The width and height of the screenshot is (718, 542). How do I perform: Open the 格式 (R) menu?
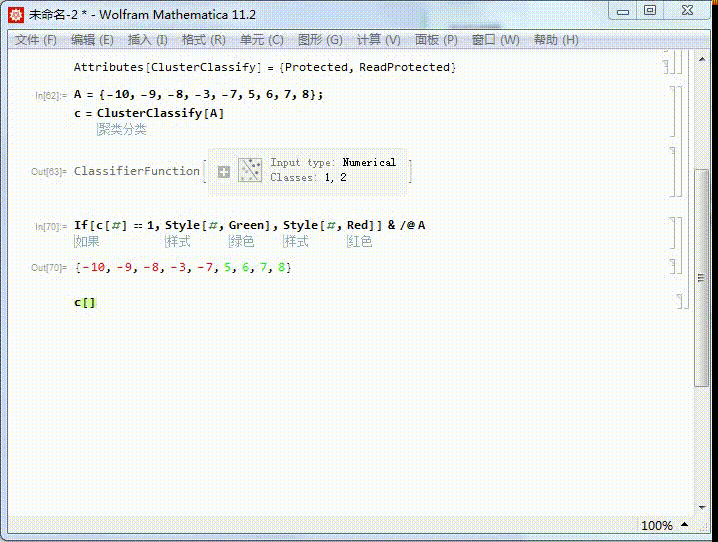[x=204, y=40]
